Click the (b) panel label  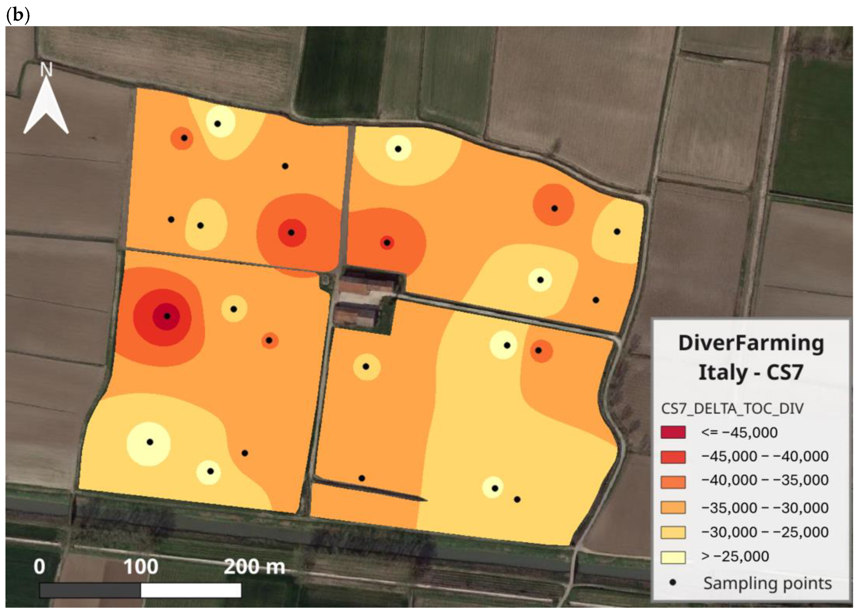pyautogui.click(x=18, y=16)
